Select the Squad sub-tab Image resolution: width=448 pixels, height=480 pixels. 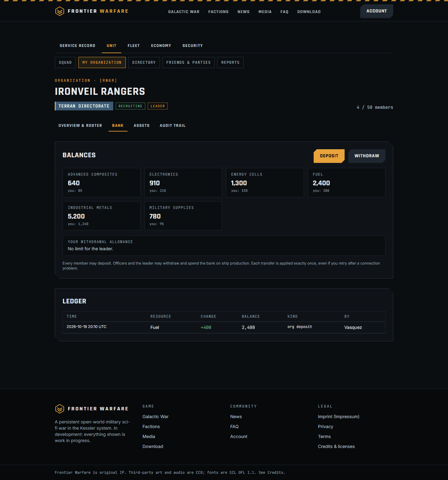[x=65, y=62]
